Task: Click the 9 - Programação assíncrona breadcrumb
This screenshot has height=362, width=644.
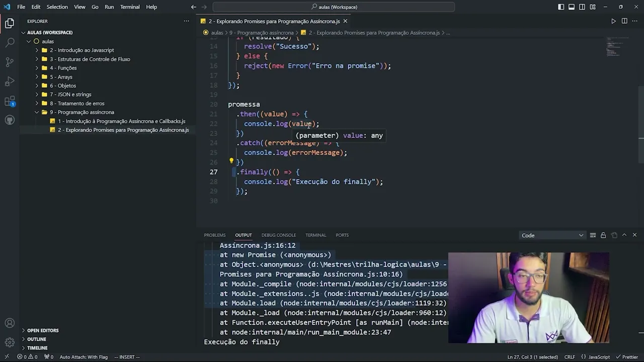Action: (x=262, y=33)
